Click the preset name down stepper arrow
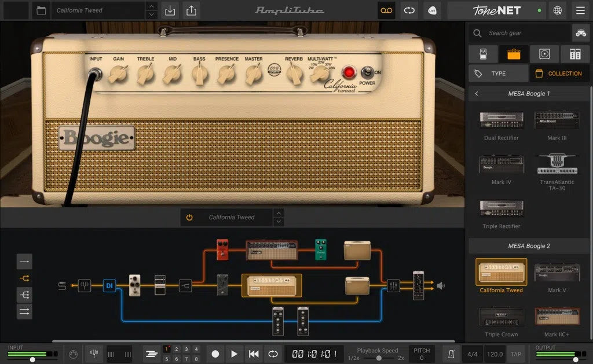This screenshot has height=364, width=593. coord(151,14)
